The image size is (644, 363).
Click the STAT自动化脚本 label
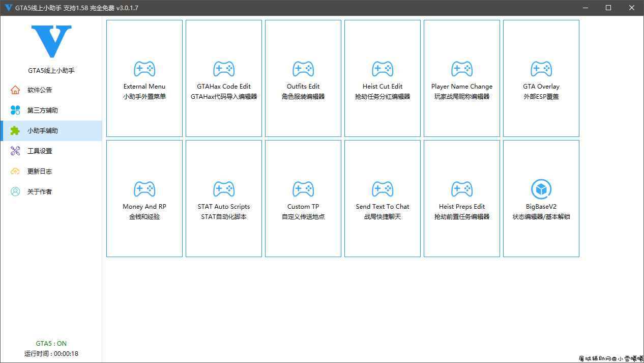click(x=224, y=216)
